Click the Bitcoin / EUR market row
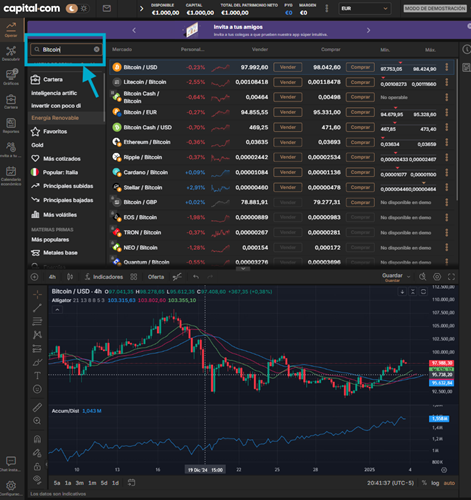471x500 pixels. click(282, 112)
